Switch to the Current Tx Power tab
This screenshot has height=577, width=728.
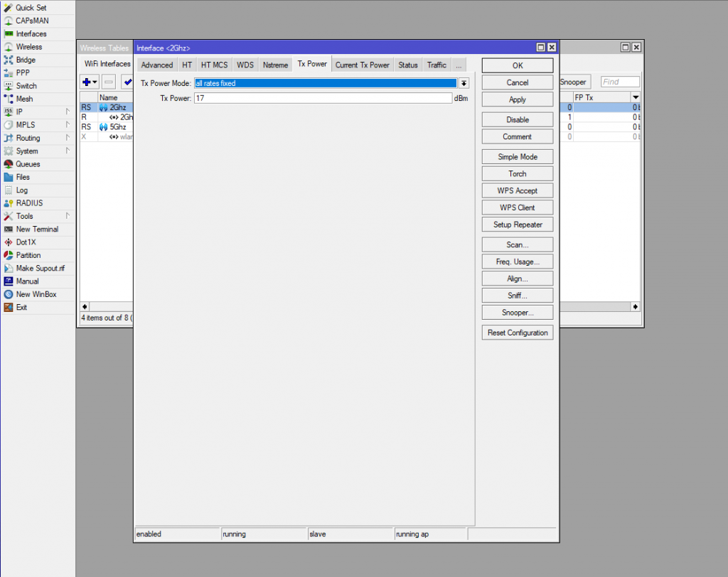[362, 65]
